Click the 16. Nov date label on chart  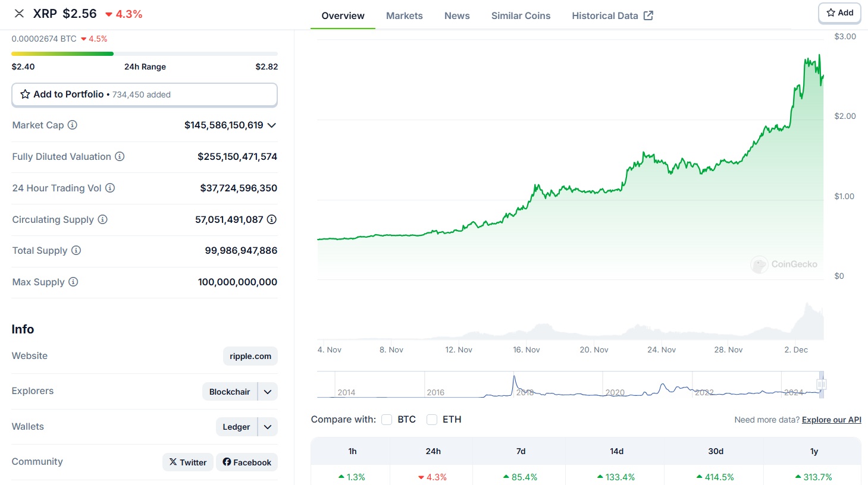(527, 349)
